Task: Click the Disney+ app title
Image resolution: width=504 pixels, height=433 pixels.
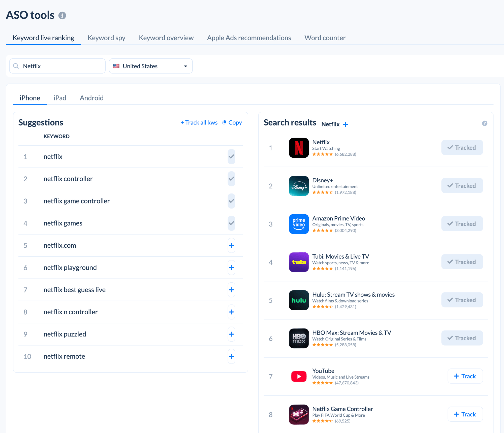Action: [323, 180]
